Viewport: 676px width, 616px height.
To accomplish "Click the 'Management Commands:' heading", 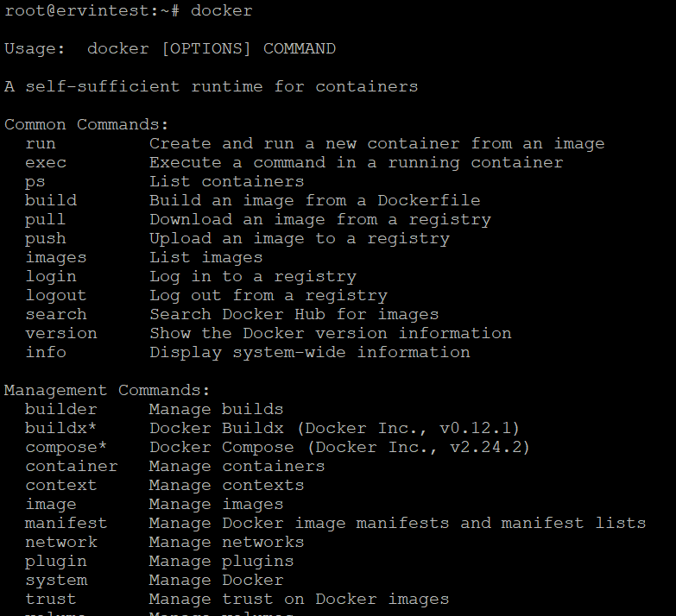I will tap(107, 390).
